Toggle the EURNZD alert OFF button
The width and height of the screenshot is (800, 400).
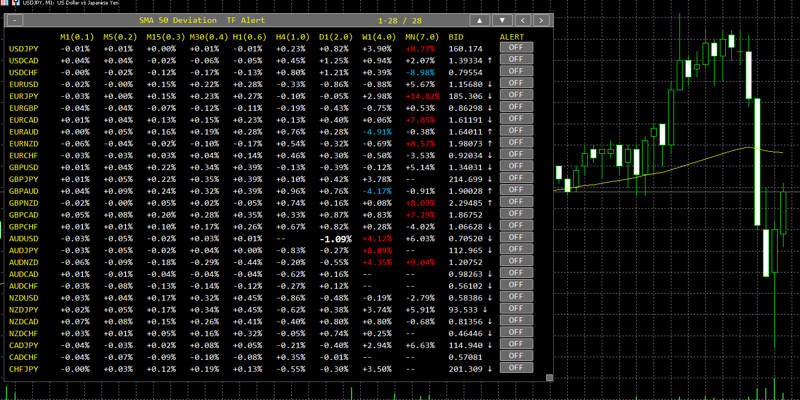(516, 142)
